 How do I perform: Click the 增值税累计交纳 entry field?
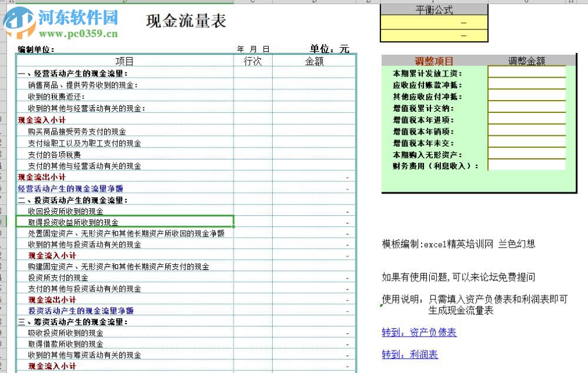(x=527, y=108)
